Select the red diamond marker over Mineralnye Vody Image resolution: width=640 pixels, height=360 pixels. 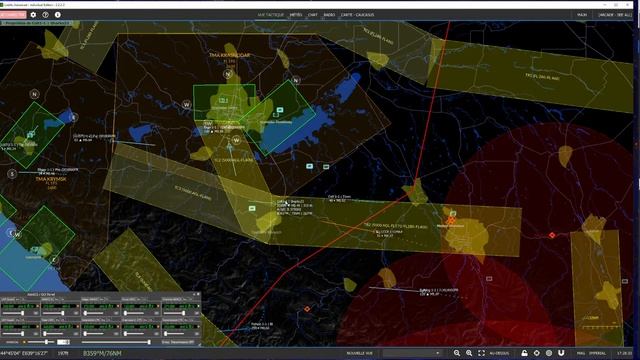pyautogui.click(x=451, y=220)
